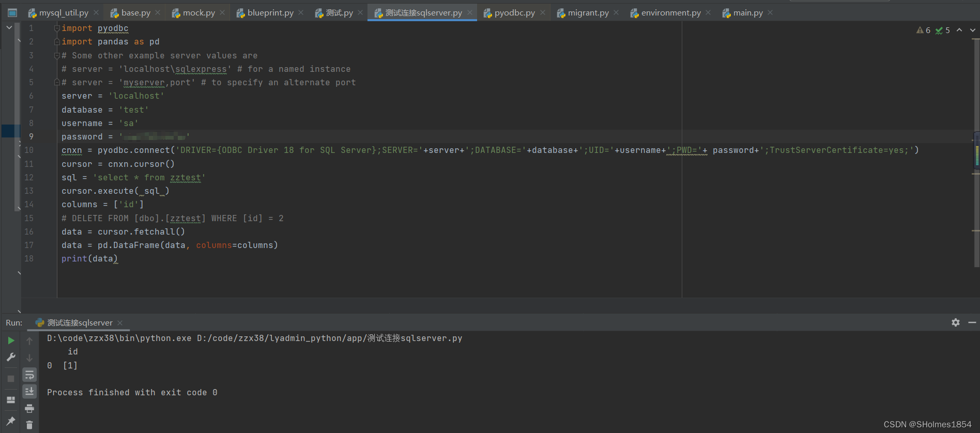
Task: Close the 测试.py tab
Action: point(360,13)
